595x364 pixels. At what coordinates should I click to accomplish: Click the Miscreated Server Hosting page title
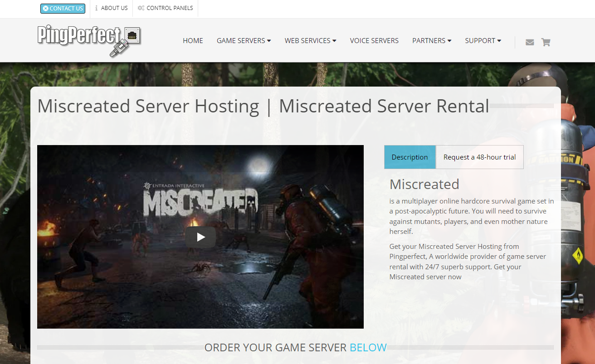[263, 106]
